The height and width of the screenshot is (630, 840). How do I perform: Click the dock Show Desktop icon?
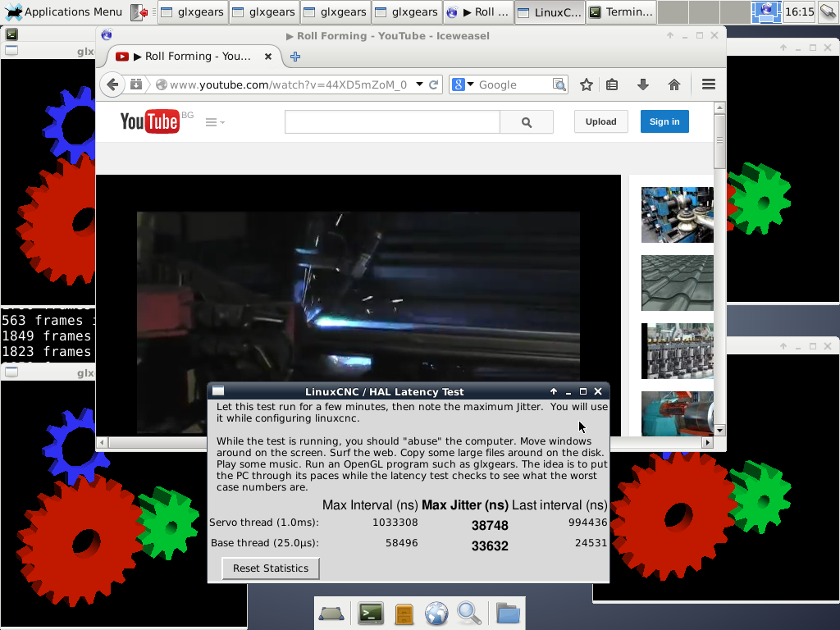point(331,614)
